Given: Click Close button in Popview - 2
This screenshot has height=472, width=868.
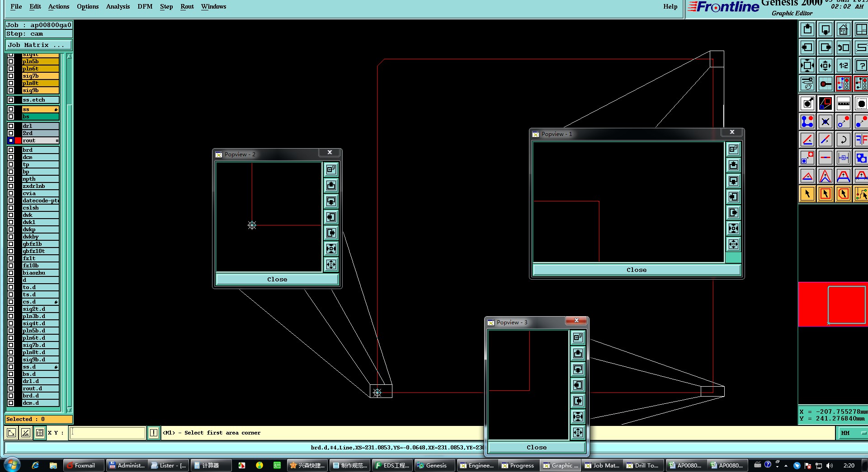Looking at the screenshot, I should [x=277, y=279].
